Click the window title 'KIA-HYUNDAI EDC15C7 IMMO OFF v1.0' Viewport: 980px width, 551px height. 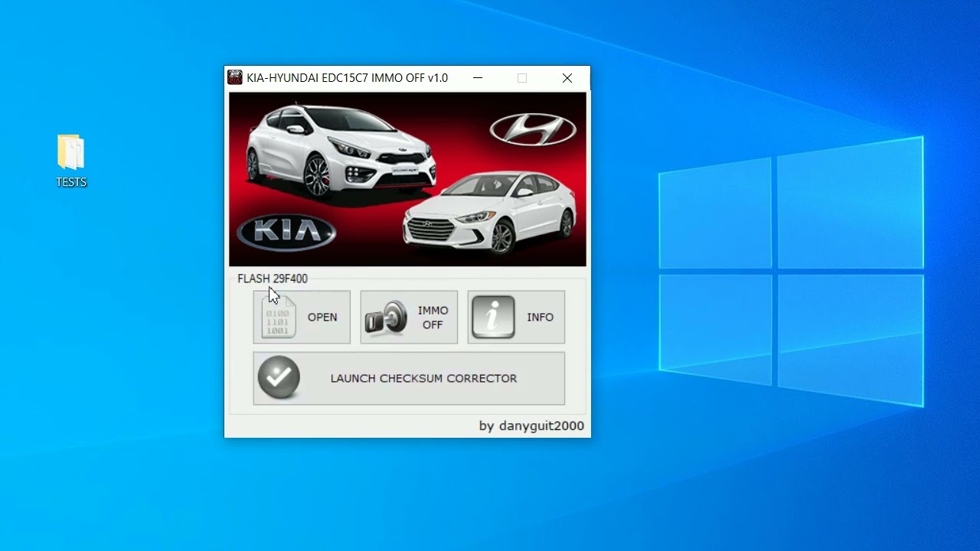(347, 77)
